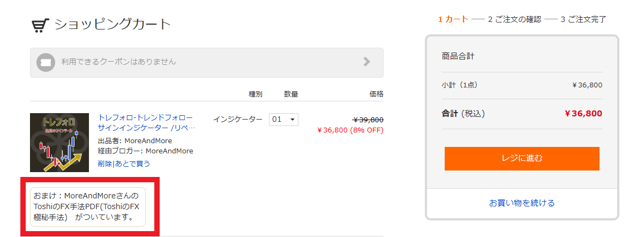Click the おまけ bonus PDF note box
This screenshot has width=644, height=237.
point(88,207)
